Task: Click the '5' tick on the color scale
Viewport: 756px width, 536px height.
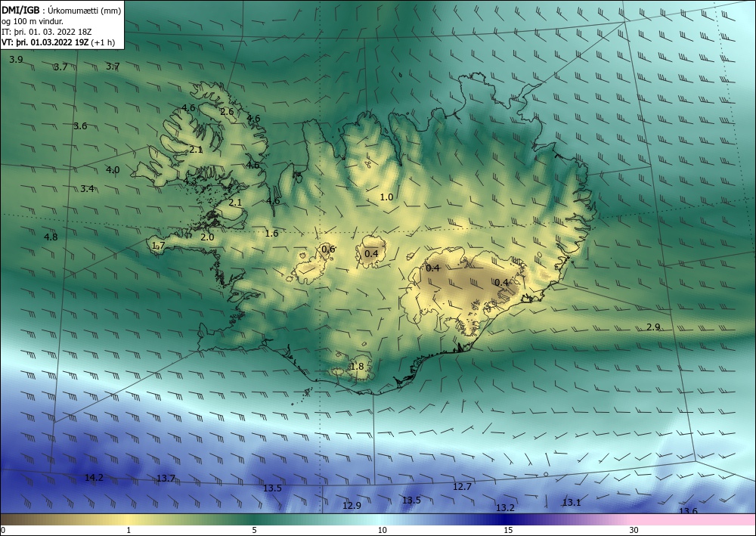Action: click(x=254, y=531)
